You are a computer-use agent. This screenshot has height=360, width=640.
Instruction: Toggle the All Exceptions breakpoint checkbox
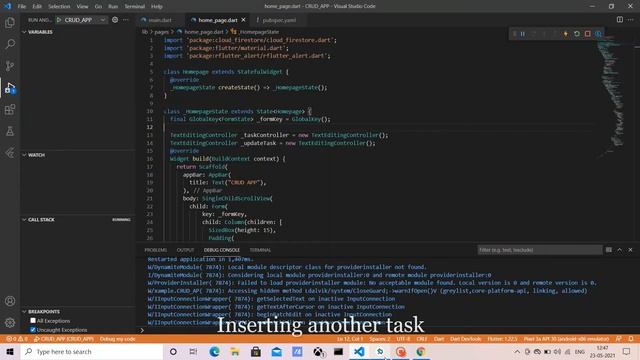33,321
